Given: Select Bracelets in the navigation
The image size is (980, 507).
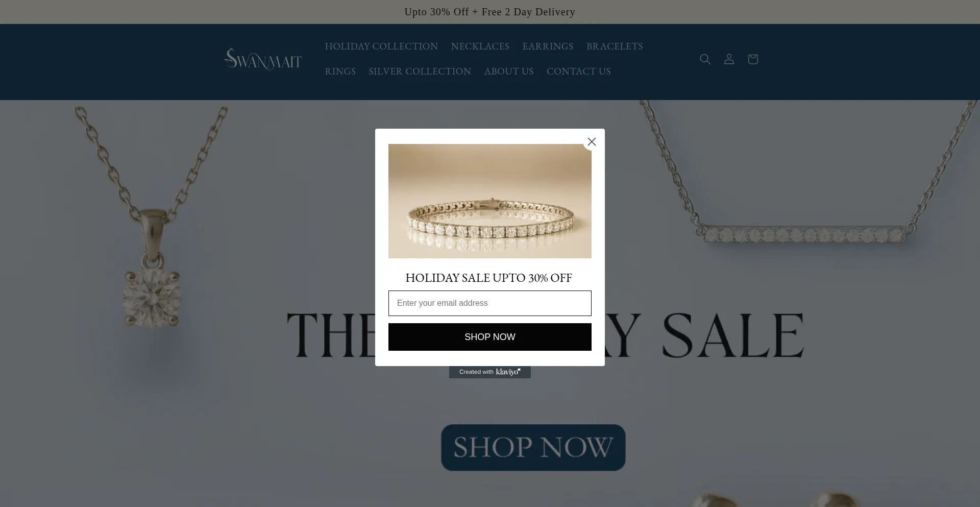Looking at the screenshot, I should 615,46.
